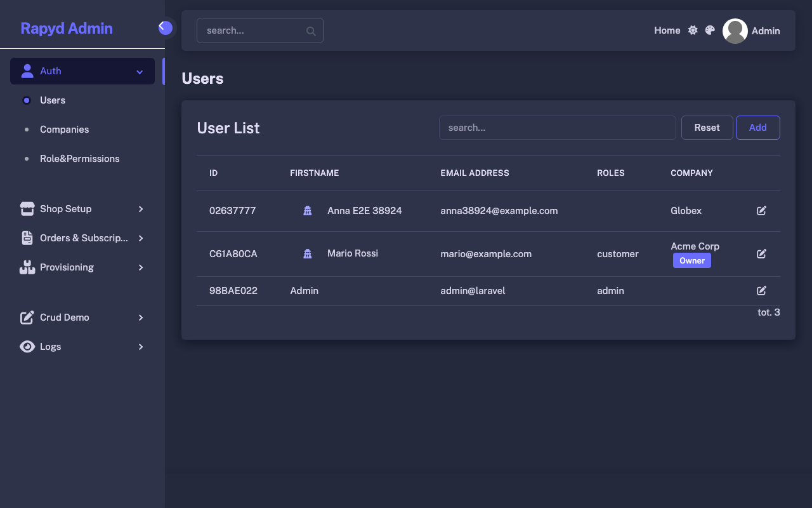Click email admin@laravel
812x508 pixels.
[473, 291]
